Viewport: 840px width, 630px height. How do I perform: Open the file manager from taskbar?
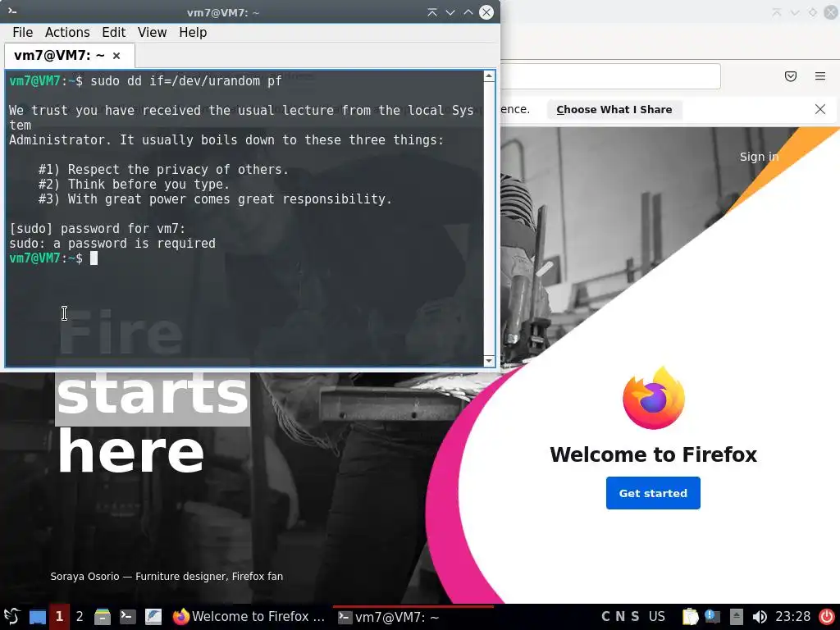[103, 617]
